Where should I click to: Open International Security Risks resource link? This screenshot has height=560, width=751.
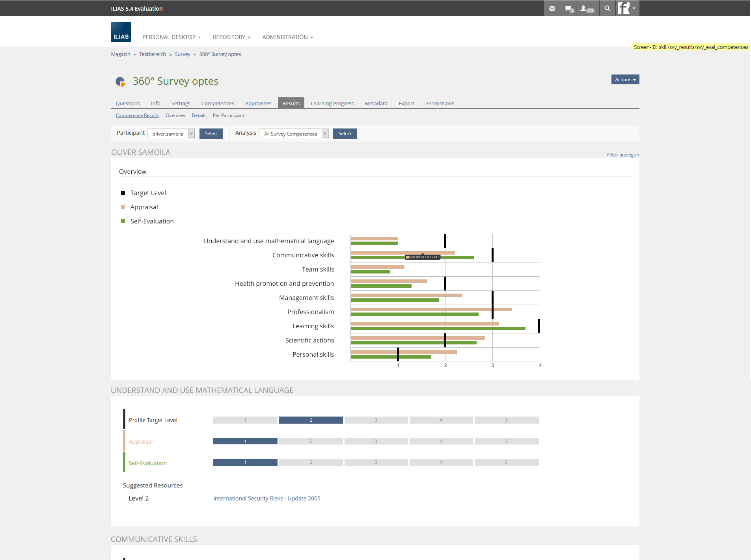point(266,498)
